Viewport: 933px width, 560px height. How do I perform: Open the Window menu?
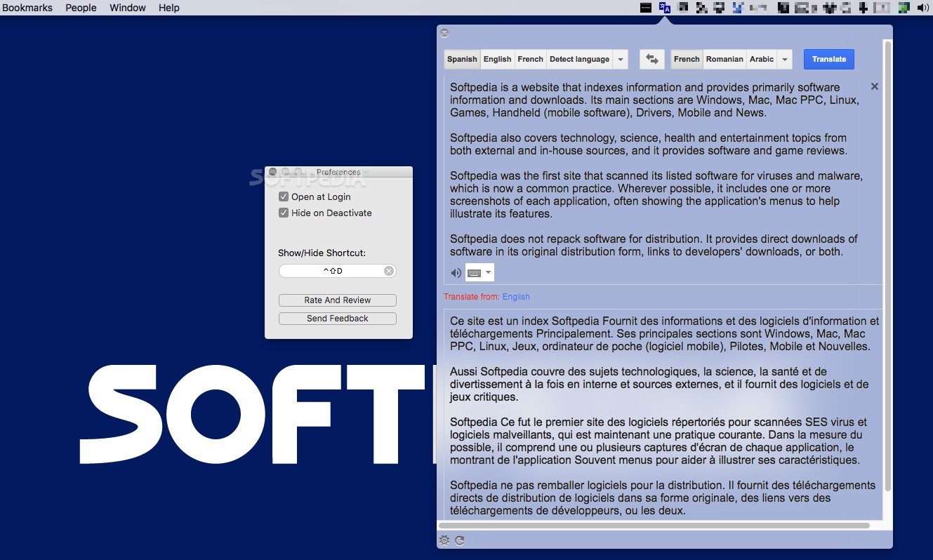(128, 8)
